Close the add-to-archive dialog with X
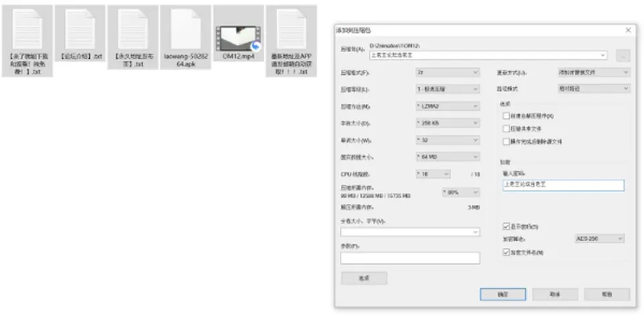 [x=628, y=30]
